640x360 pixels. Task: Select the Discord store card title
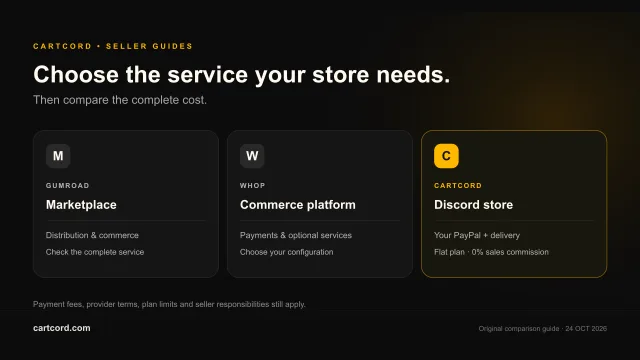[x=473, y=204]
